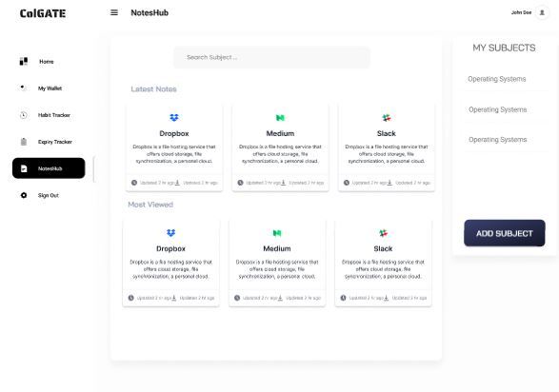Click the Sign Out gear icon

[x=24, y=195]
